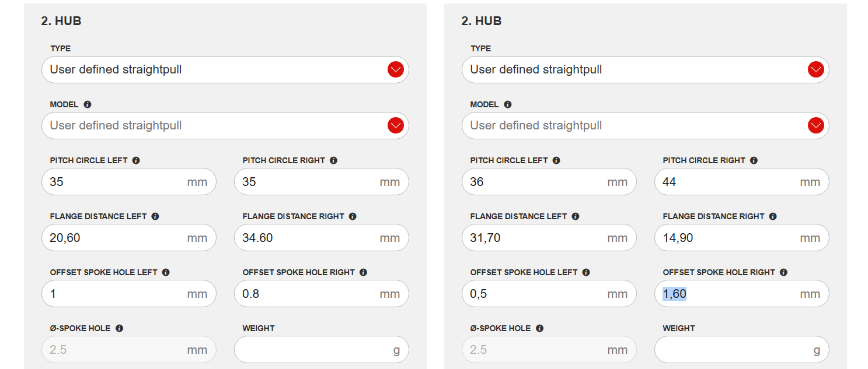This screenshot has height=369, width=868.
Task: Click info icon beside right panel Model label
Action: pyautogui.click(x=508, y=104)
